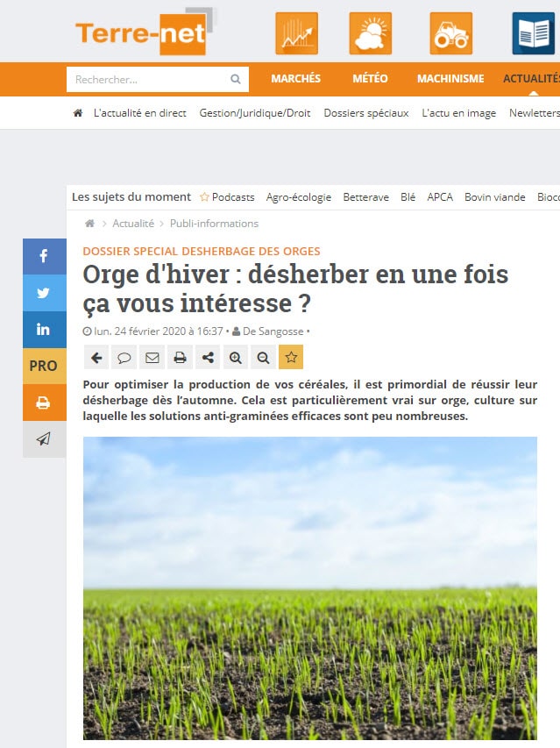This screenshot has height=748, width=560.
Task: Submit search with the magnifier icon
Action: click(236, 79)
